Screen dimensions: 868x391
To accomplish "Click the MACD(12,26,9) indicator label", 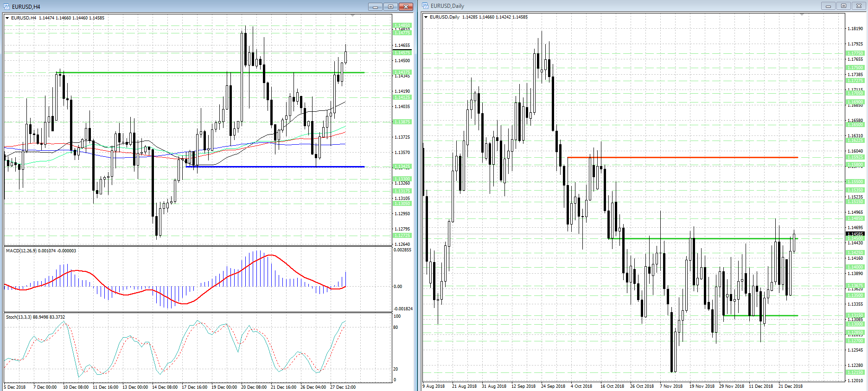I will 41,251.
